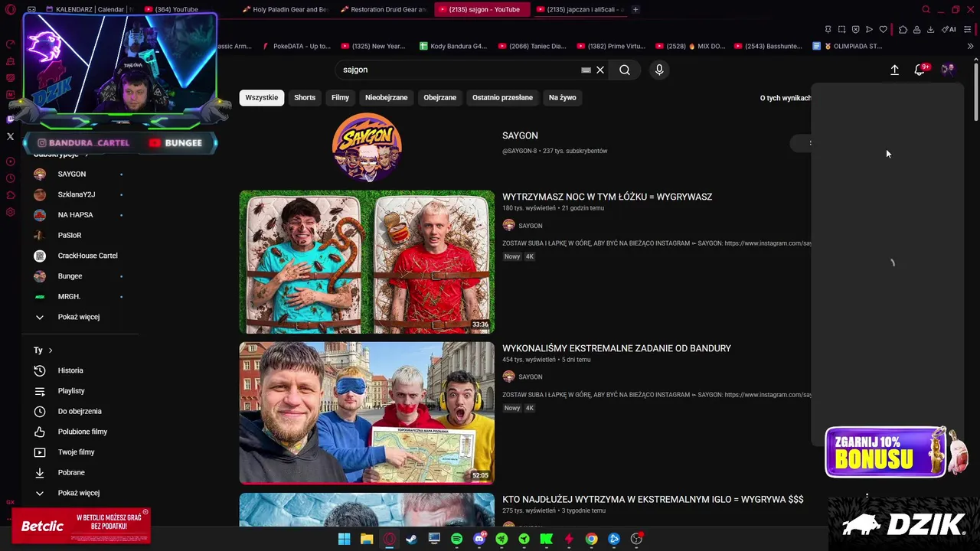The height and width of the screenshot is (551, 980).
Task: Open the Opera menu logo in sidebar
Action: (10, 10)
